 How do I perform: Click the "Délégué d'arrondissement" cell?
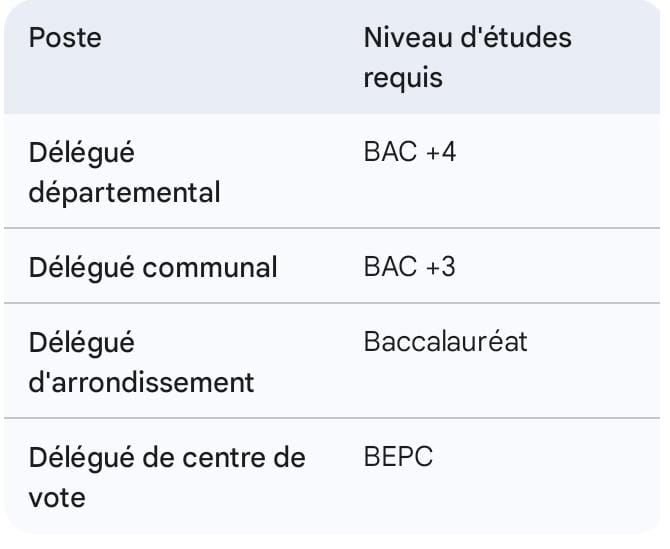point(141,361)
